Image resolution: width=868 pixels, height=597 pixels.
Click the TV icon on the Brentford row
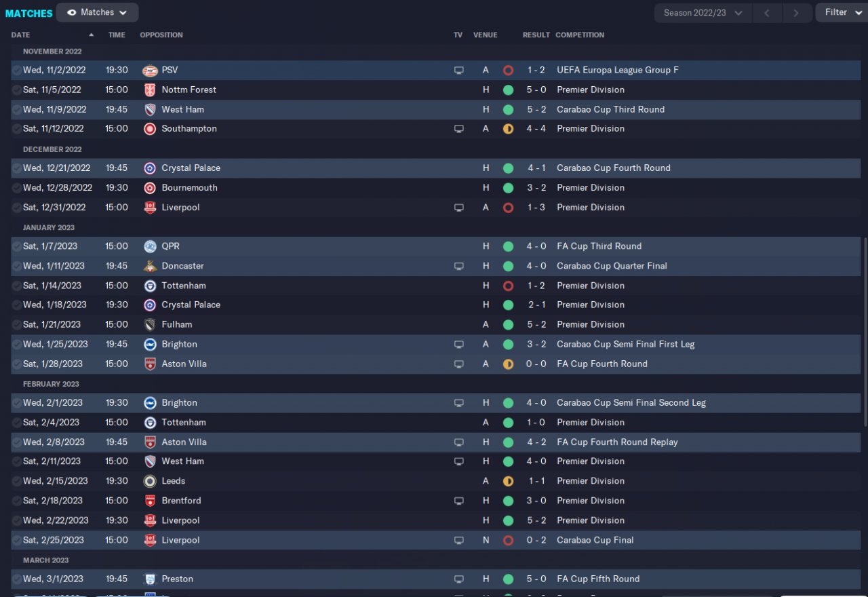459,501
